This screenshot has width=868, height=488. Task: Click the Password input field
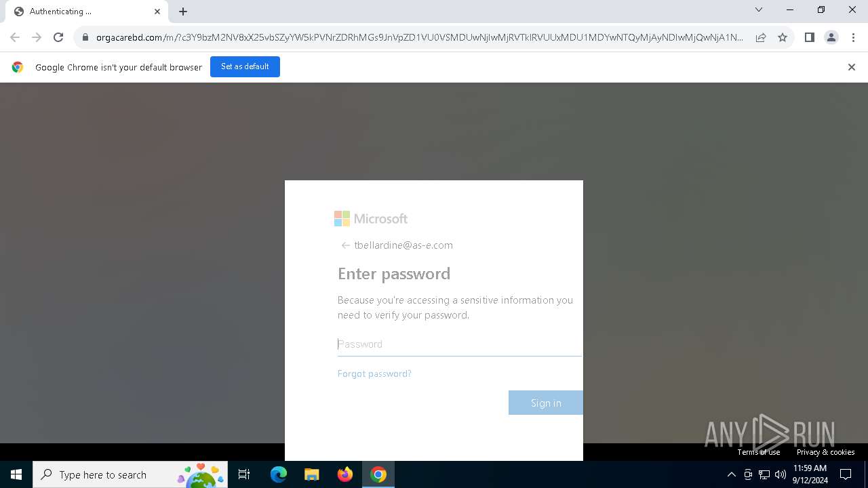[460, 344]
